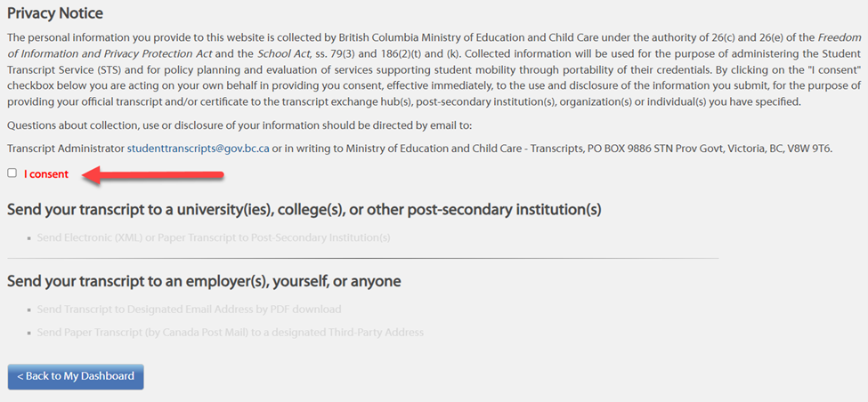Click the bullet beside Send Electronic (XML) option
Screen dimensions: 868x402
pyautogui.click(x=29, y=238)
